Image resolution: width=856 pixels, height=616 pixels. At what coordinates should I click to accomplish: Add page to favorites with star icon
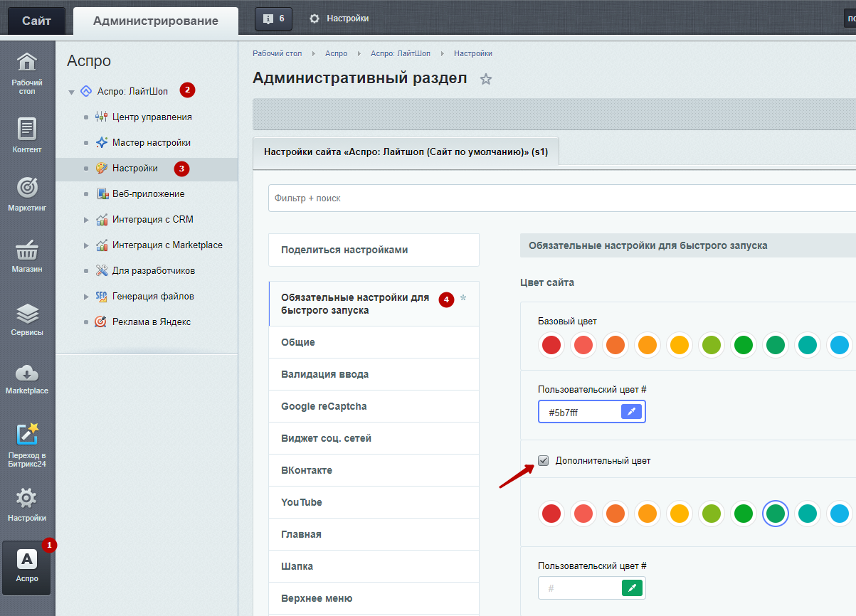[486, 79]
